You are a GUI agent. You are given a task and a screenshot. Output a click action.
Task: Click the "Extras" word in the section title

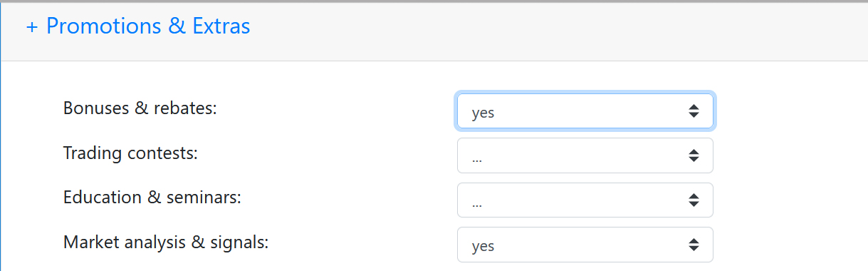221,26
